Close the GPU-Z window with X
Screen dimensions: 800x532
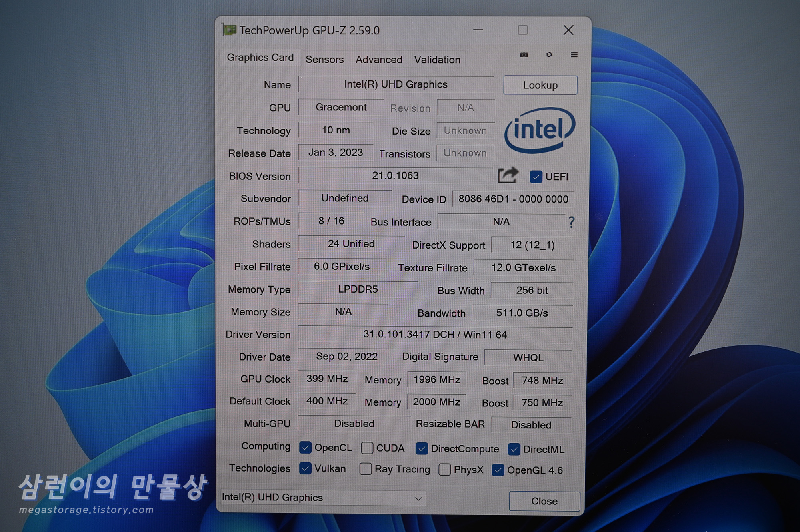[x=568, y=30]
